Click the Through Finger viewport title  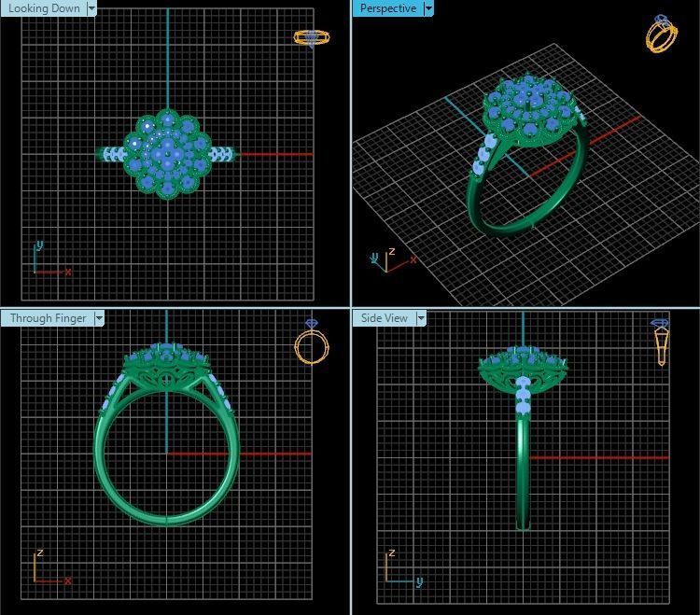(48, 318)
